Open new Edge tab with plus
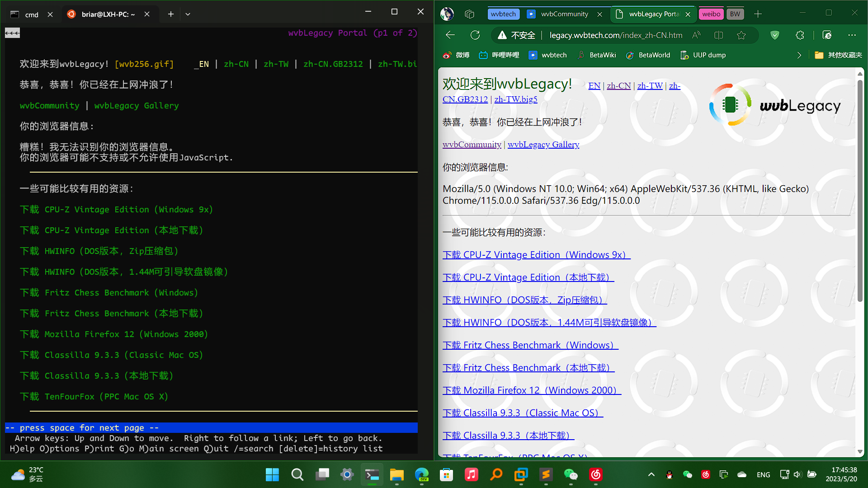 [758, 14]
